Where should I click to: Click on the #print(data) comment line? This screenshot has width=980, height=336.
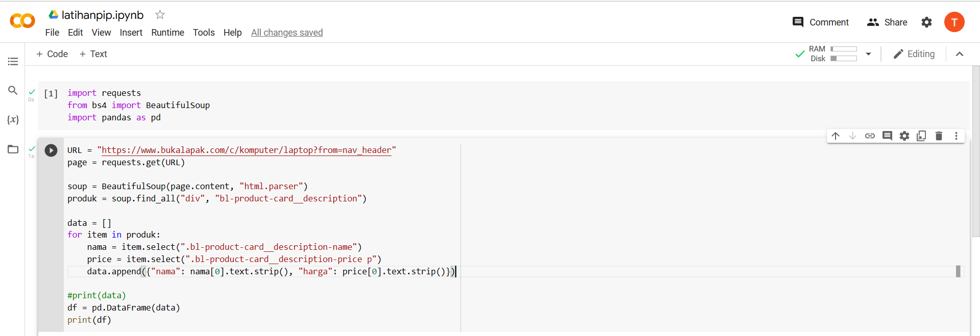pyautogui.click(x=96, y=296)
